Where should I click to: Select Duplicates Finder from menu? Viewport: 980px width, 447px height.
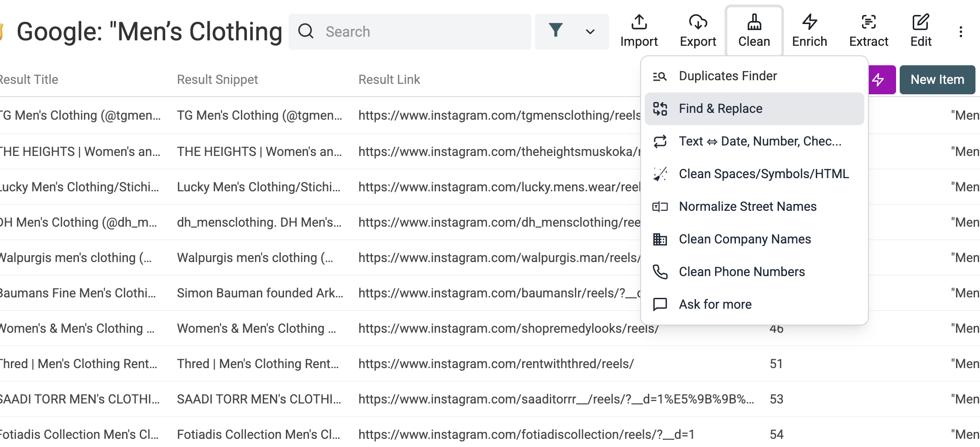click(728, 76)
